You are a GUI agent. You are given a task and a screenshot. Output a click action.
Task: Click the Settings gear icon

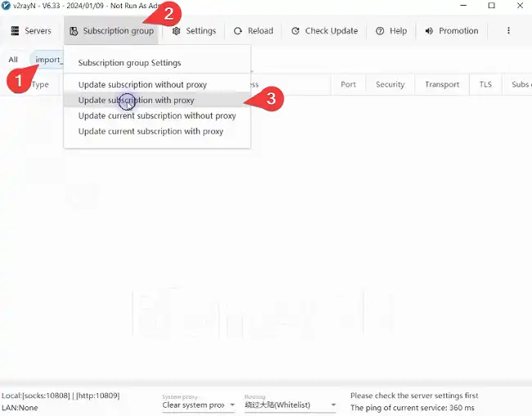(176, 31)
